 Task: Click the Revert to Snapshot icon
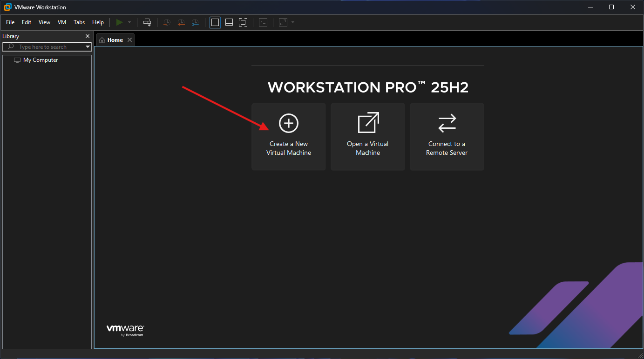[x=181, y=22]
